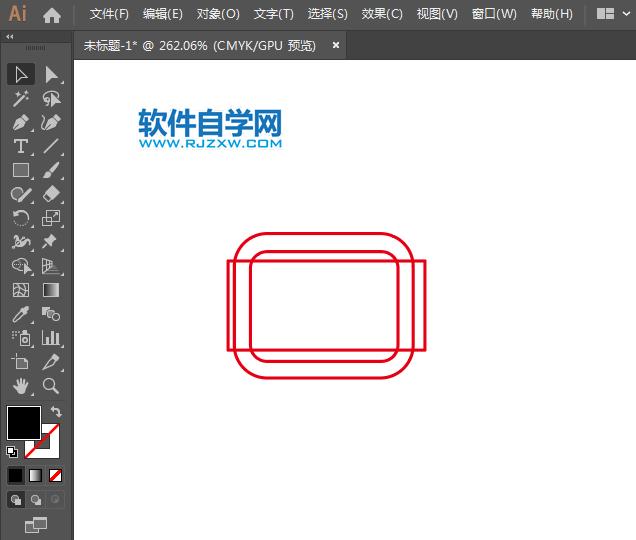Select the Selection tool (black arrow)
The height and width of the screenshot is (540, 636).
[21, 74]
